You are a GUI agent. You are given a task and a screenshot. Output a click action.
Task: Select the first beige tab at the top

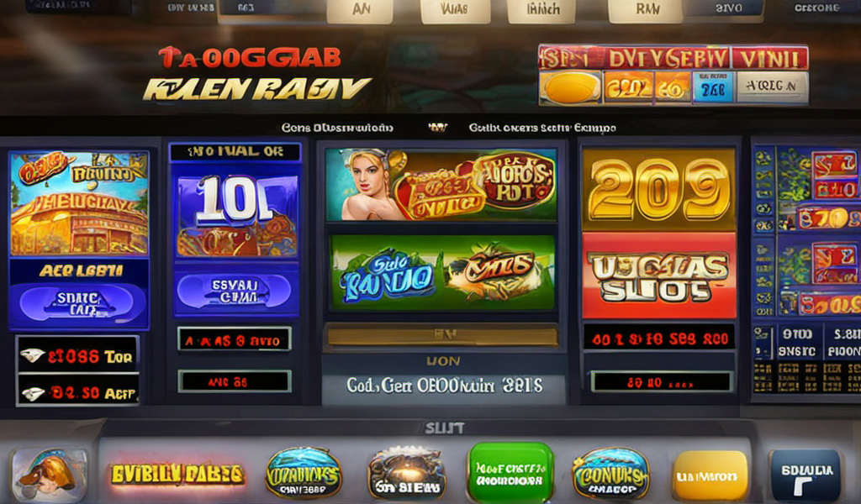[360, 11]
